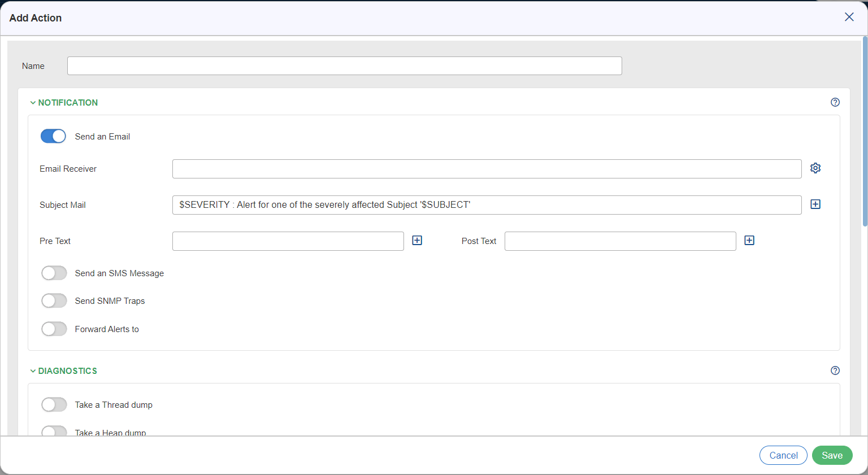Image resolution: width=868 pixels, height=475 pixels.
Task: Click the Send an Email label
Action: 102,137
